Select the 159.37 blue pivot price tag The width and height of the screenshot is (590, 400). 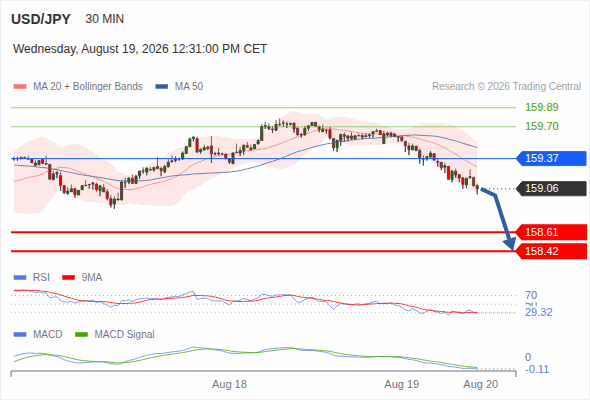tap(551, 158)
